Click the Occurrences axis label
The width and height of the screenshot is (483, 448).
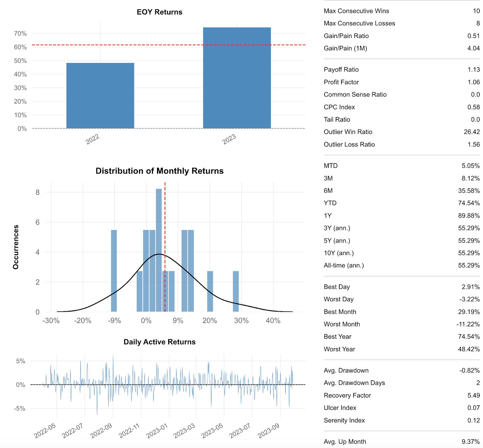[16, 247]
